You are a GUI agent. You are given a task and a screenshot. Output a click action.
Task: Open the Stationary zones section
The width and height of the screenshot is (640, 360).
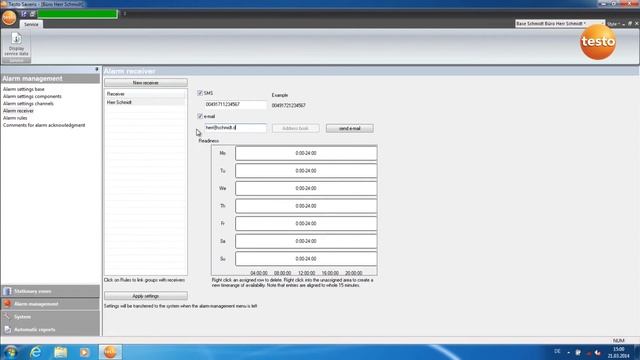pyautogui.click(x=50, y=291)
